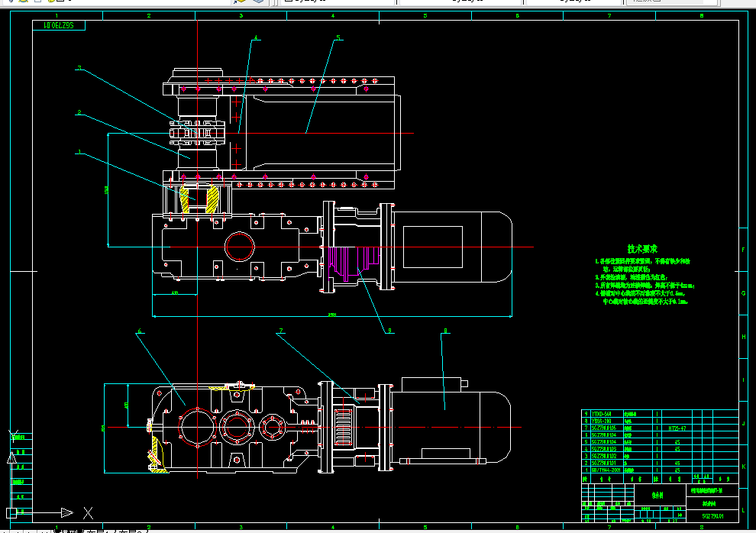Click border zone letter G
Viewport: 756px width, 533px height.
743,293
